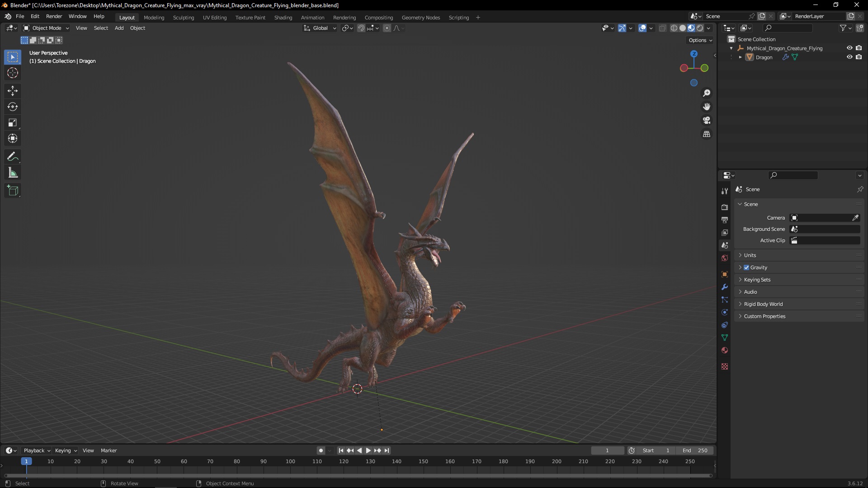868x488 pixels.
Task: Switch to wireframe viewport shading
Action: [674, 28]
